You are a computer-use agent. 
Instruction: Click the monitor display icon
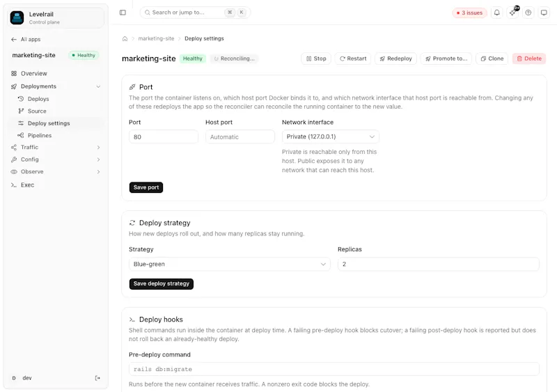tap(544, 13)
